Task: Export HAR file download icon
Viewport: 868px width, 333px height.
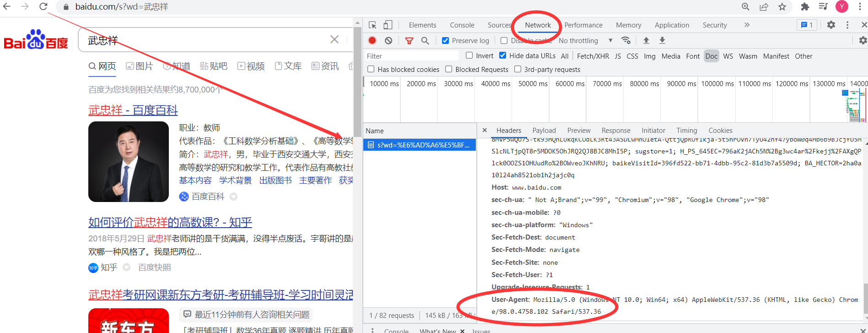Action: click(x=662, y=40)
